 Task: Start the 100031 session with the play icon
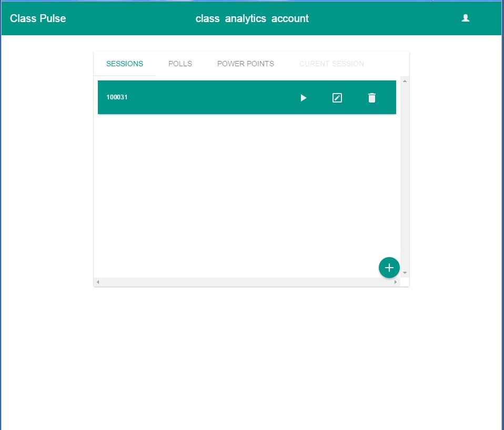(303, 97)
